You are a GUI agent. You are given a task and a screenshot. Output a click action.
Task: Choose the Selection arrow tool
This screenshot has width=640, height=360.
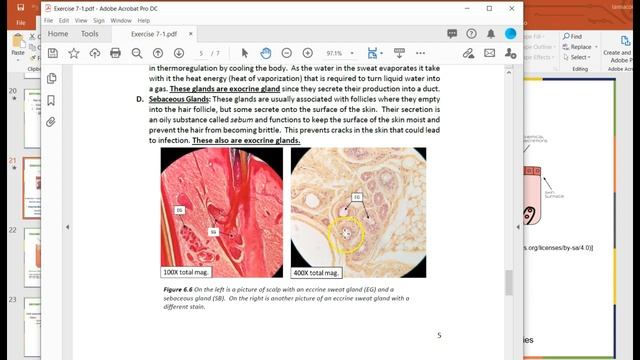[244, 53]
